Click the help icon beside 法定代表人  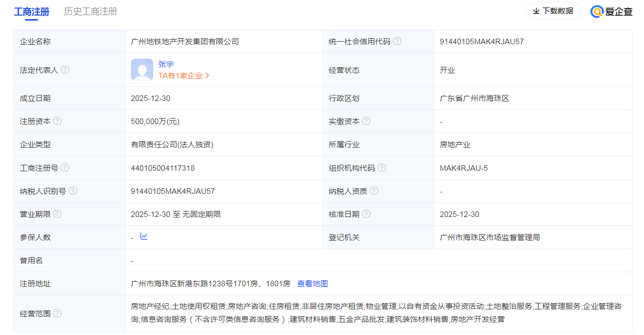point(65,70)
